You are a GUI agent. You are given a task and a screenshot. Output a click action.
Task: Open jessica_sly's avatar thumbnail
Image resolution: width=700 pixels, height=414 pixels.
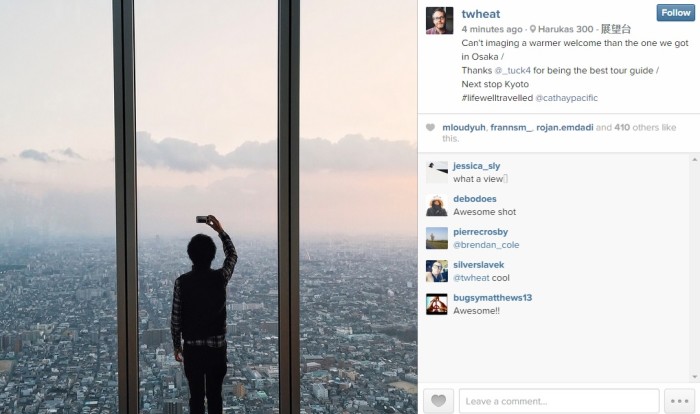[x=437, y=172]
